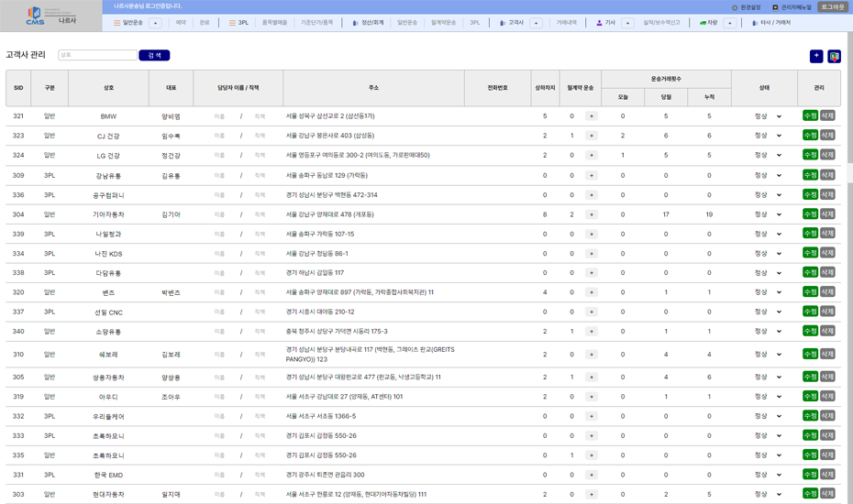Add monthly contract for 나진 KDS row
The image size is (853, 504).
click(x=592, y=254)
